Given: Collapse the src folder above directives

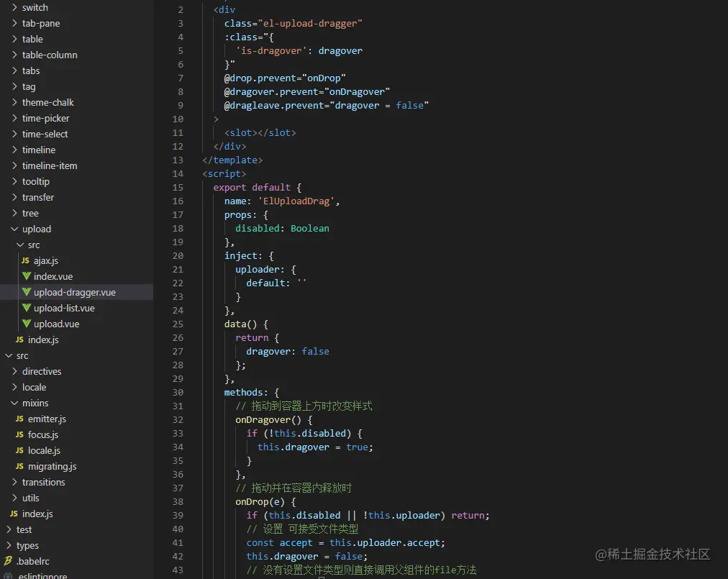Looking at the screenshot, I should [x=9, y=355].
